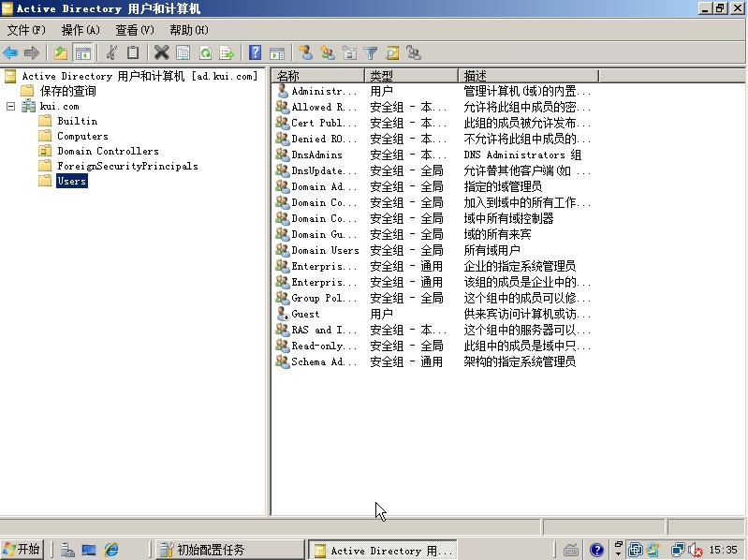Click the Export list toolbar icon

226,53
